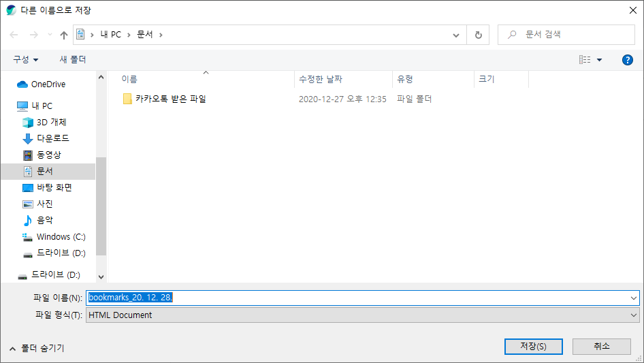Image resolution: width=644 pixels, height=363 pixels.
Task: Expand chevron after 내 PC in path
Action: coord(129,35)
